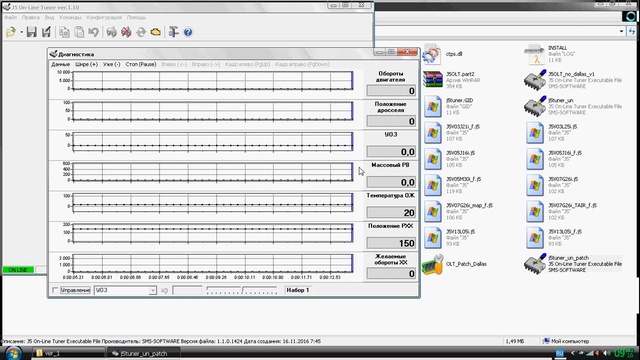Image resolution: width=640 pixels, height=360 pixels.
Task: Select the j5tuner.GID file icon
Action: pos(432,106)
